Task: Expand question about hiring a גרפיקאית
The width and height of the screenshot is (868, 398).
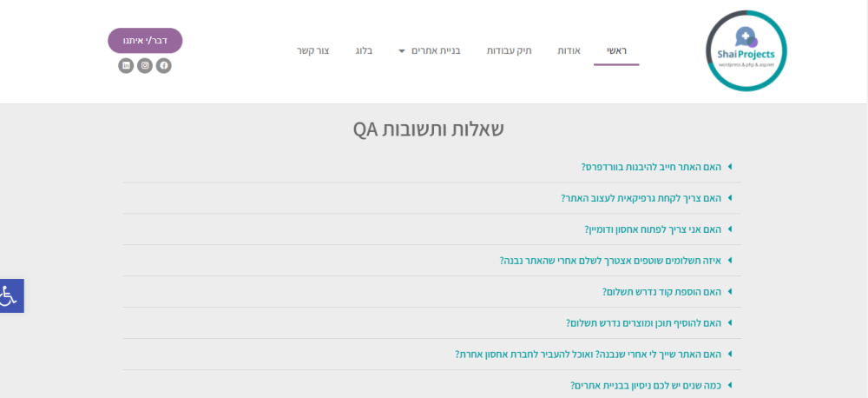Action: coord(641,198)
